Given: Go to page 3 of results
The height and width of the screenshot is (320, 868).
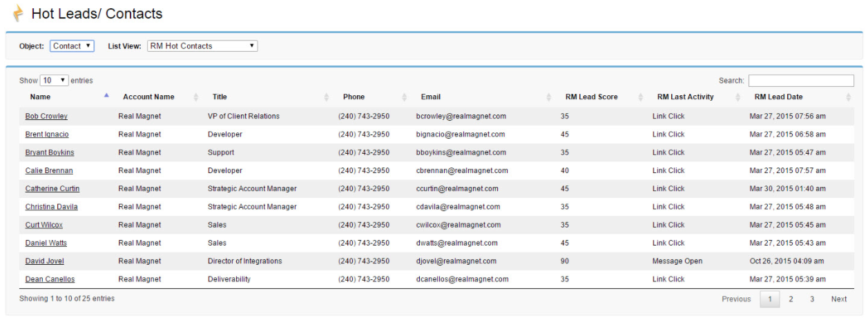Looking at the screenshot, I should tap(812, 299).
